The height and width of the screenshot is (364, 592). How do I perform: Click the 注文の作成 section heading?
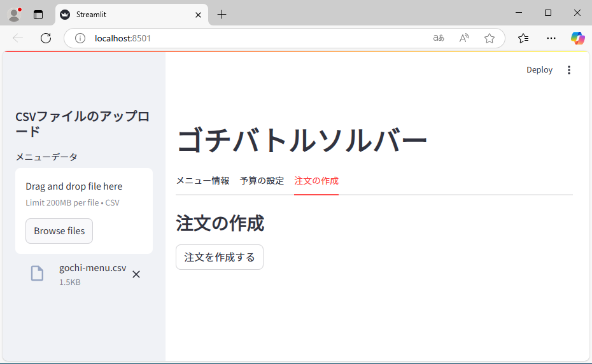click(220, 223)
